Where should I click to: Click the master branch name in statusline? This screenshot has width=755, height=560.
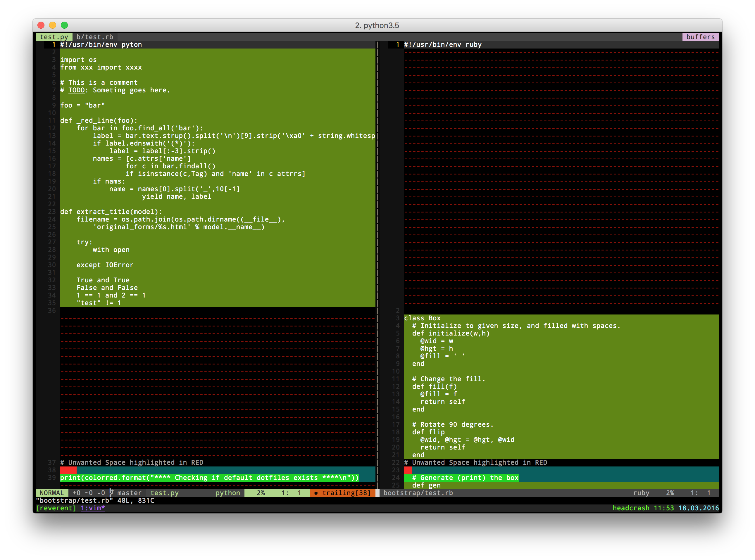[x=129, y=493]
